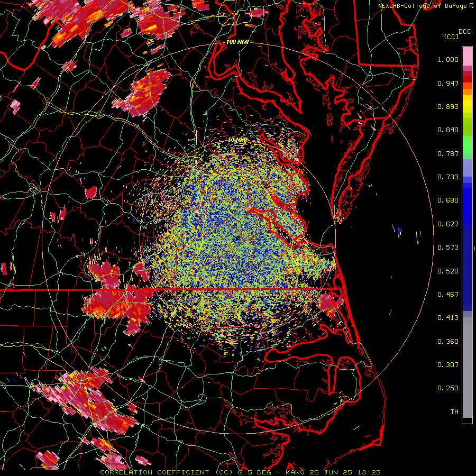Click the 0.733 scale value
Image resolution: width=476 pixels, height=476 pixels.
click(x=448, y=177)
